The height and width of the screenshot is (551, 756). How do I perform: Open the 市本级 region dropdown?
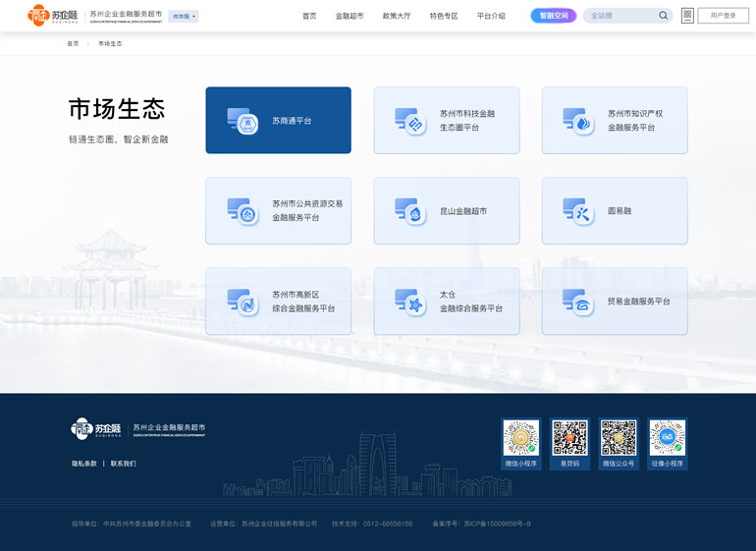click(184, 17)
